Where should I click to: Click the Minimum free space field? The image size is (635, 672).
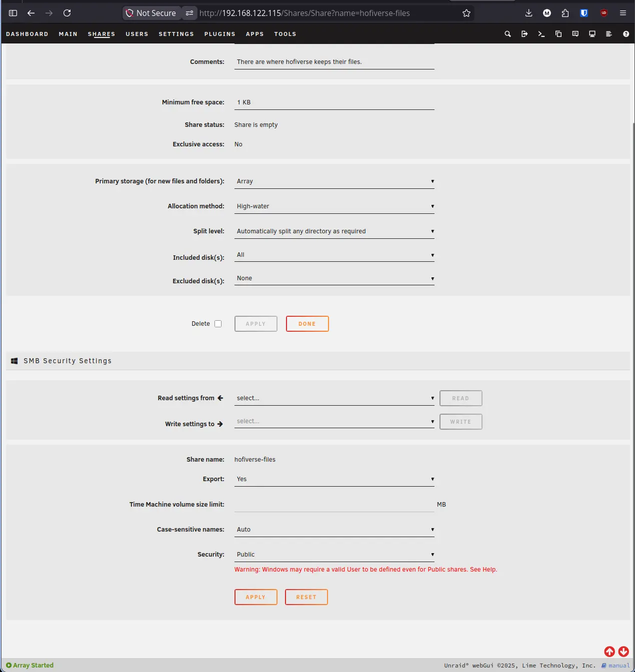coord(334,102)
